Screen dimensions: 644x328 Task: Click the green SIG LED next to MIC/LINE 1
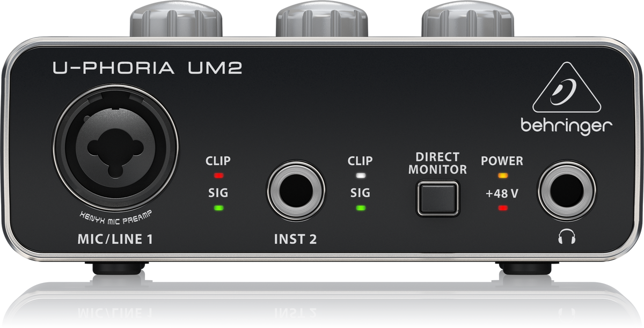[x=218, y=207]
